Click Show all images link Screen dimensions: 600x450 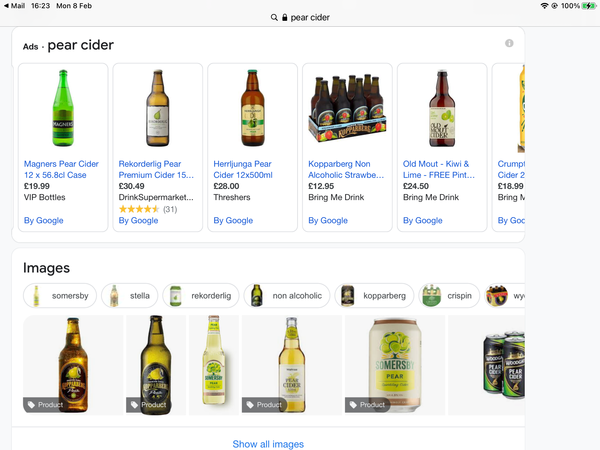268,444
